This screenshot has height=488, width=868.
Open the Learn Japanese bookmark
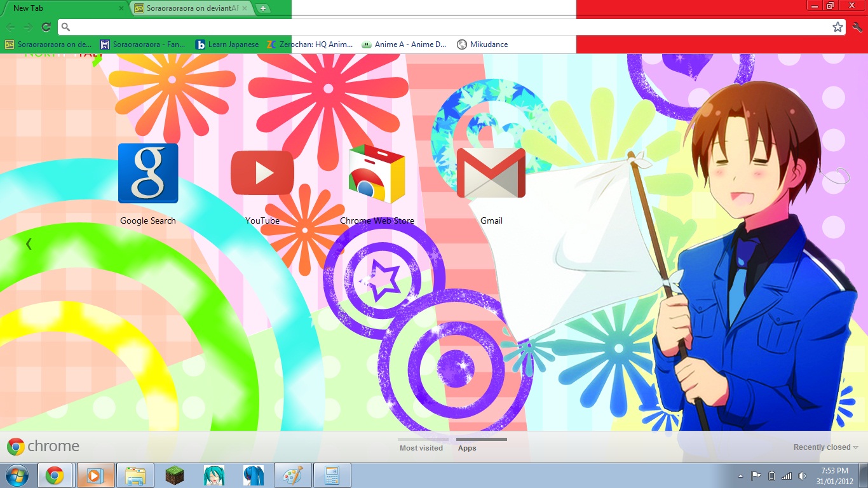227,44
